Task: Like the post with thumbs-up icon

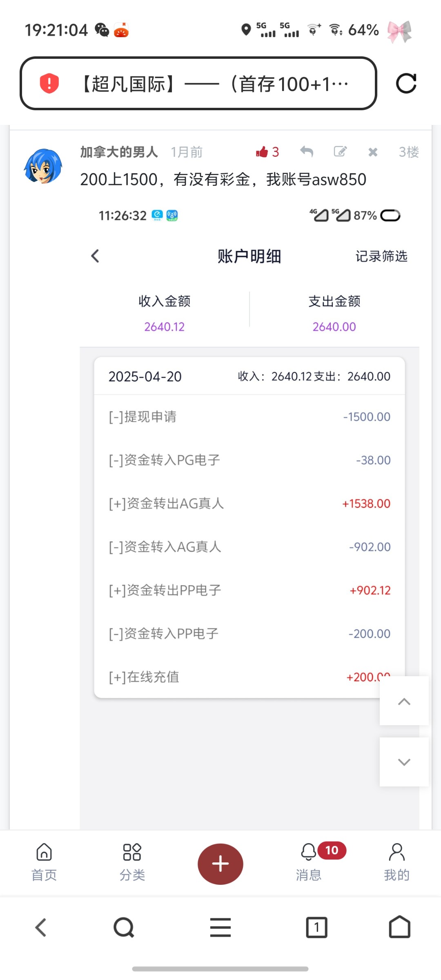Action: point(262,152)
